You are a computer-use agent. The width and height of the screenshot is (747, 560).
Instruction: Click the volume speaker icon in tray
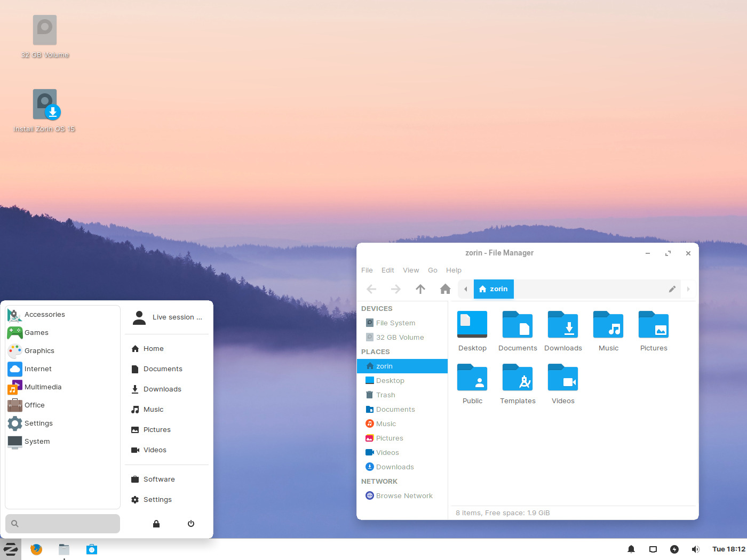tap(695, 549)
